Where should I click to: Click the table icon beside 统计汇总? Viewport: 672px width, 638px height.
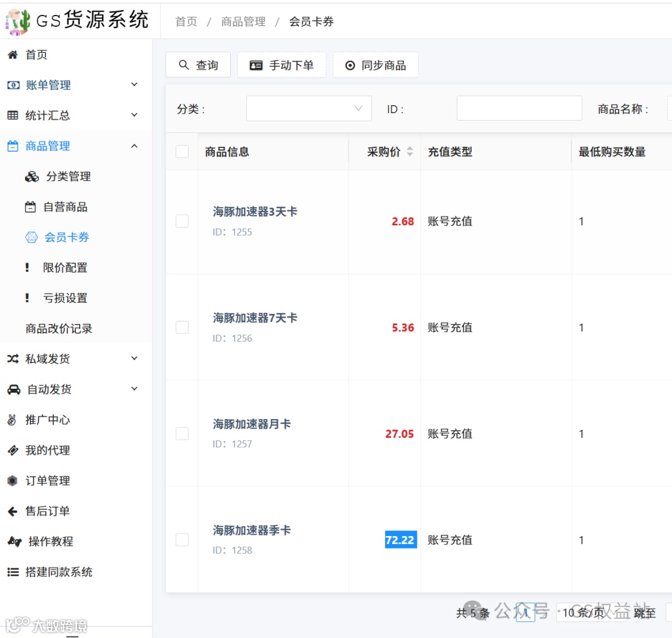click(13, 115)
